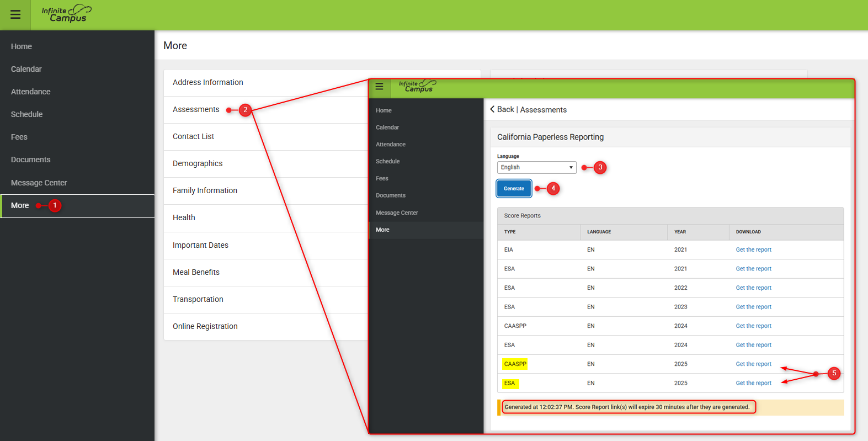Open Schedule in main sidebar

(x=27, y=114)
